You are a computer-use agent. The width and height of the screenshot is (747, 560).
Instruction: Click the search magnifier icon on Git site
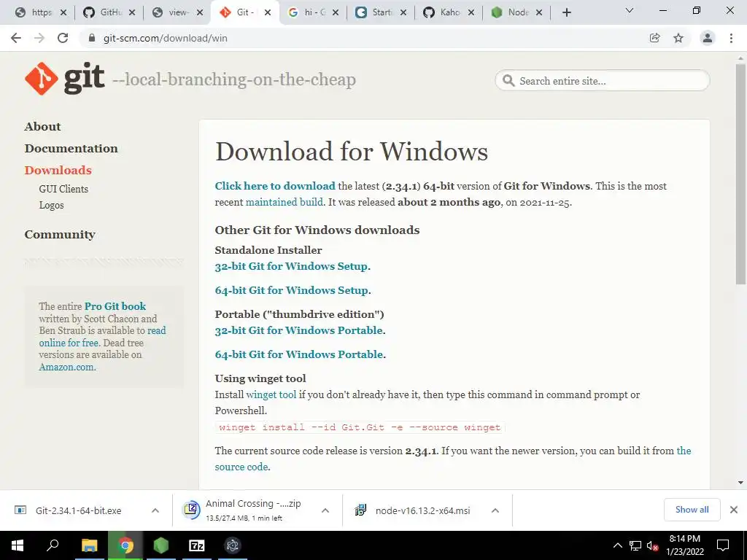(508, 80)
